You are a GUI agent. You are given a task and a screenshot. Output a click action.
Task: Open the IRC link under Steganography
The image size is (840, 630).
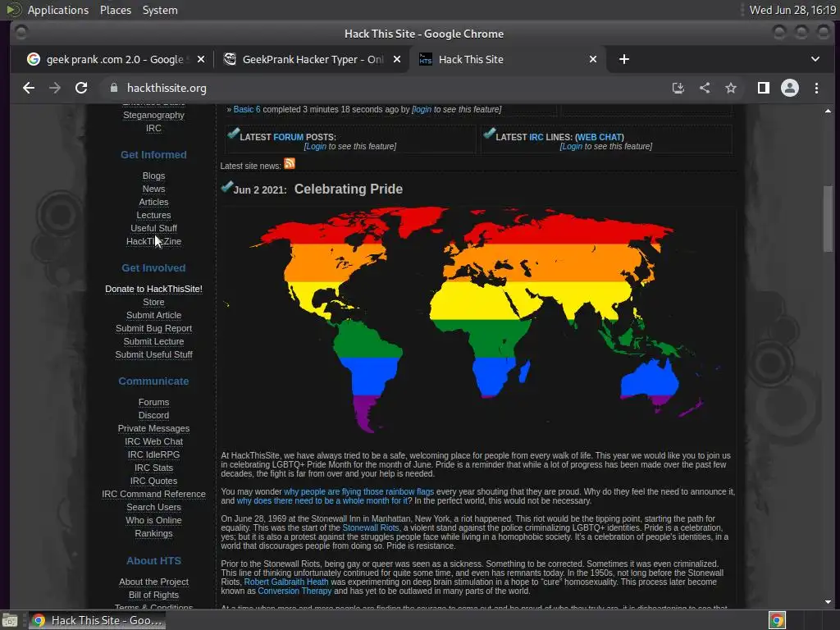(x=153, y=128)
